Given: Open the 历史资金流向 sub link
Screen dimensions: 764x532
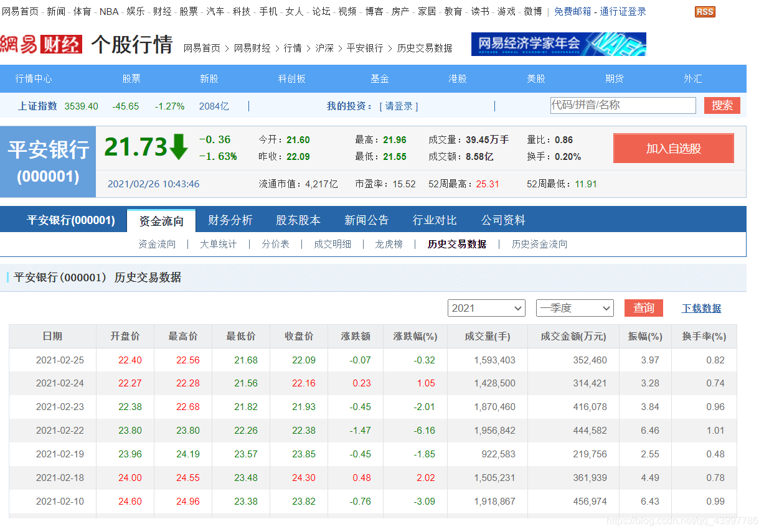Looking at the screenshot, I should click(x=539, y=244).
